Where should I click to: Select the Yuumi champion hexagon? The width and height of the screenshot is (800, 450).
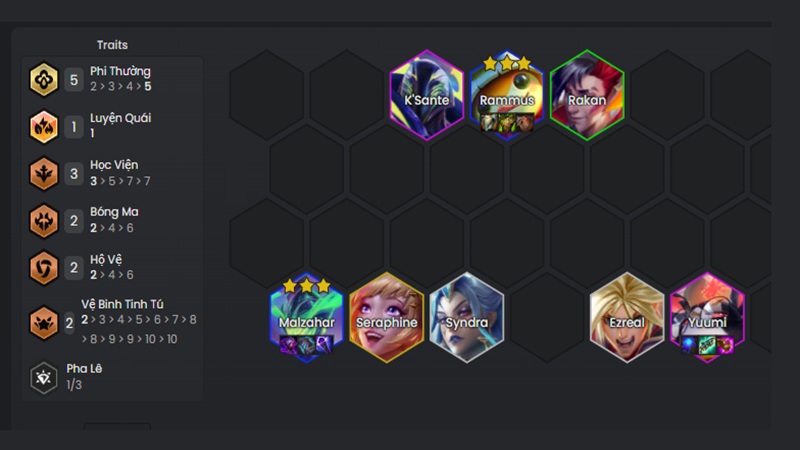(707, 317)
